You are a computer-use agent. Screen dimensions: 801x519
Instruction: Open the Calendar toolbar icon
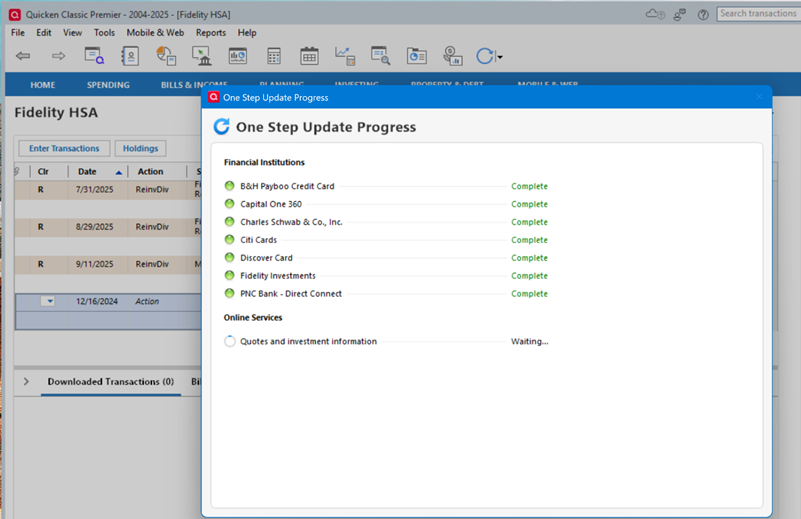(309, 56)
